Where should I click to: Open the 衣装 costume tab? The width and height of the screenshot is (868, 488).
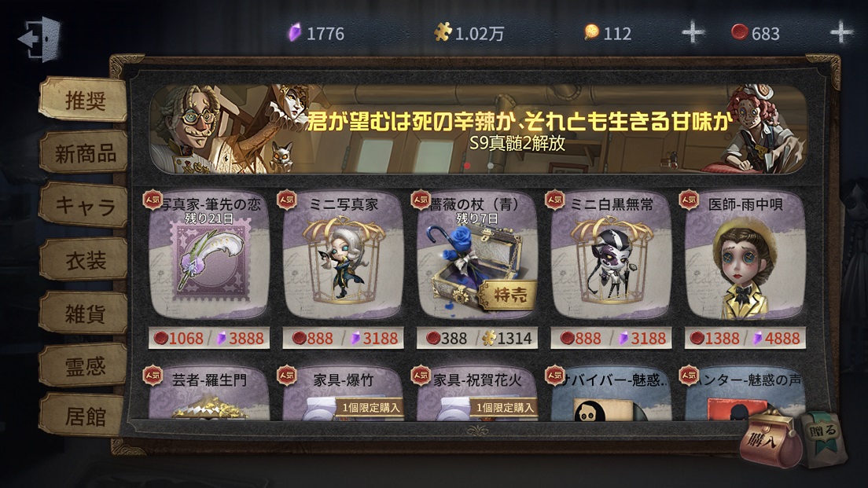(x=84, y=259)
